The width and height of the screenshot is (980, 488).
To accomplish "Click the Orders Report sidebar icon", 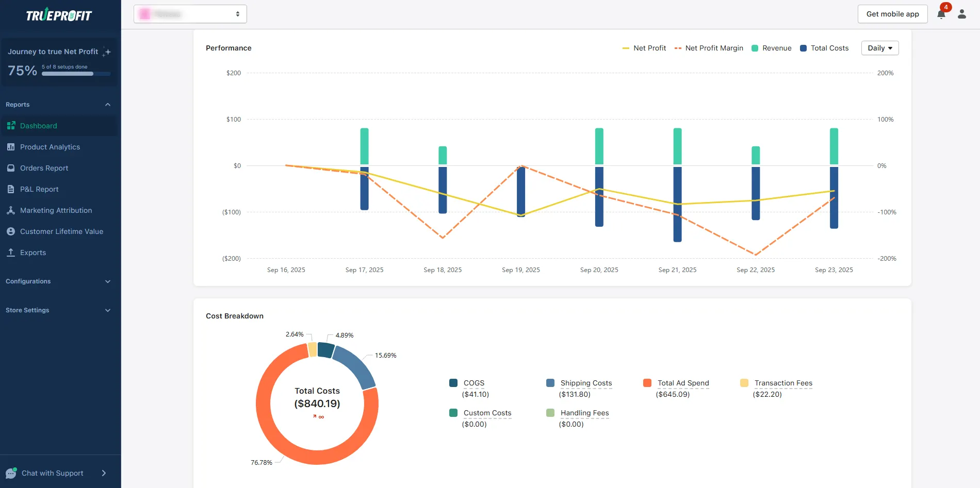I will click(11, 168).
